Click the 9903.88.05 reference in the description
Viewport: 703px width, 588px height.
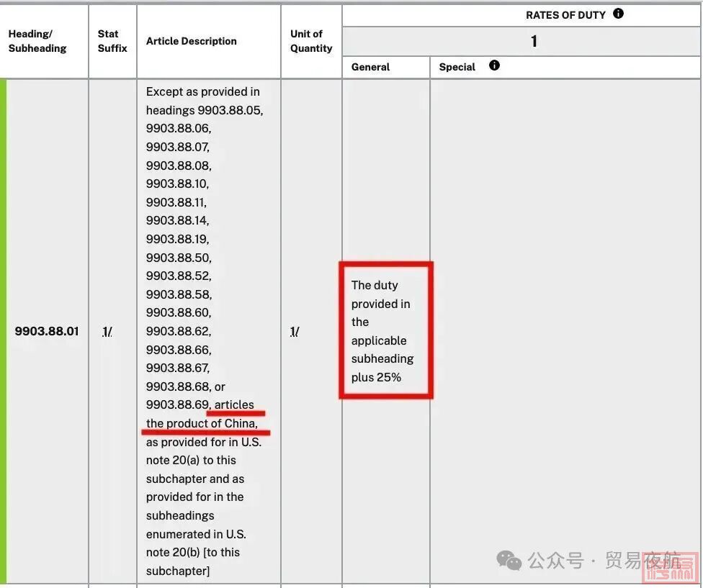tap(230, 110)
